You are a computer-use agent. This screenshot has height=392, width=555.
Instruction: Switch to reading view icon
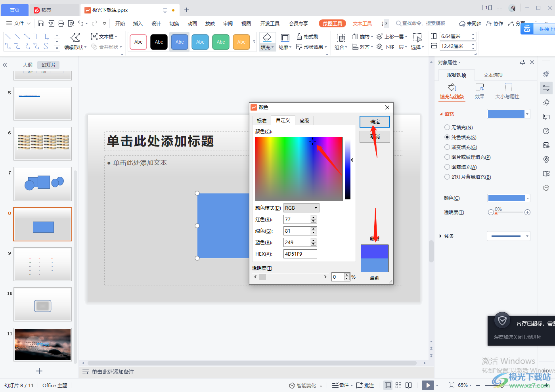click(409, 385)
